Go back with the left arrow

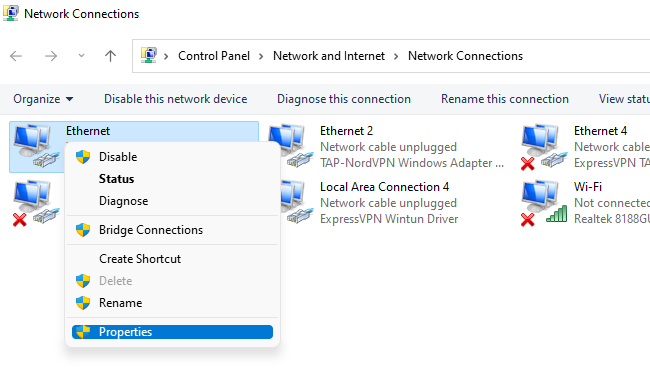click(x=16, y=56)
